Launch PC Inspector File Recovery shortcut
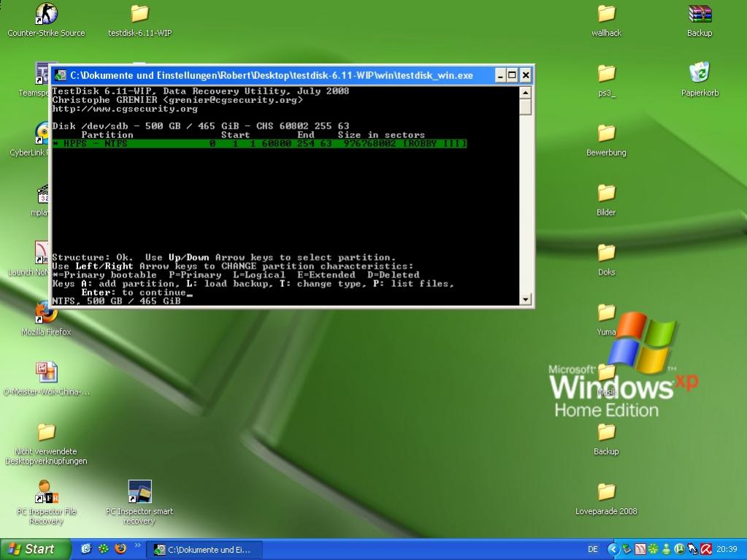This screenshot has height=560, width=747. coord(46,503)
